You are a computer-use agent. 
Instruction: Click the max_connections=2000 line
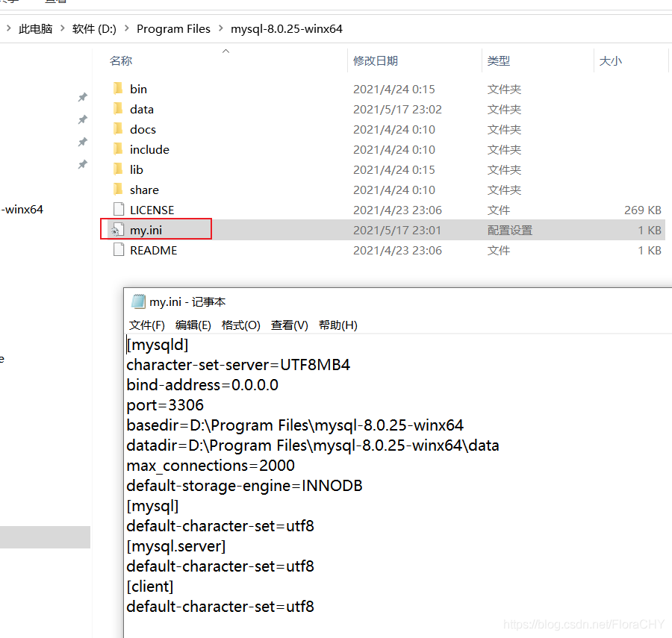pyautogui.click(x=211, y=465)
